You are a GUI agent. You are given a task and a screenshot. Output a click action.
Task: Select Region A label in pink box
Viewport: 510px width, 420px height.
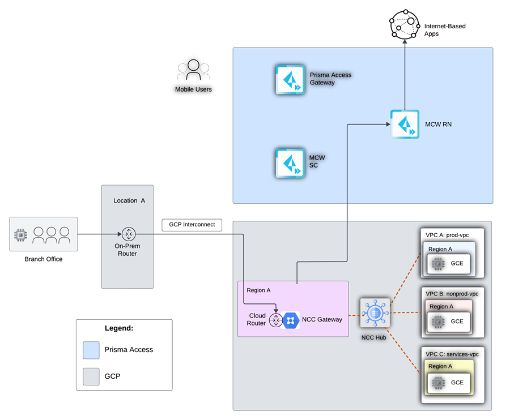click(258, 290)
